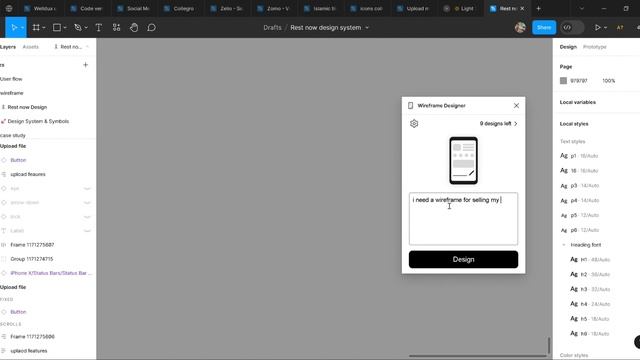This screenshot has height=360, width=640.
Task: Click plugin icon beside Wireframe Designer title
Action: point(411,105)
